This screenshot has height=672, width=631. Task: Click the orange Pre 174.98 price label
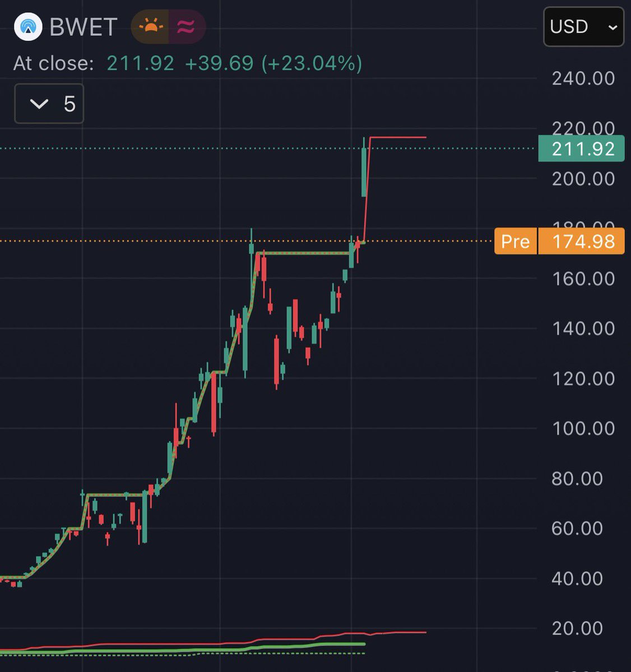tap(559, 241)
